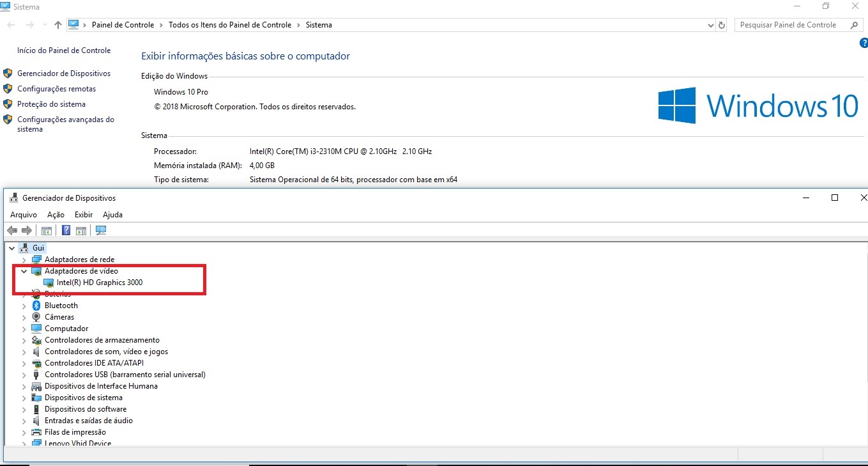Image resolution: width=868 pixels, height=466 pixels.
Task: Click the Bluetooth device icon
Action: (36, 306)
